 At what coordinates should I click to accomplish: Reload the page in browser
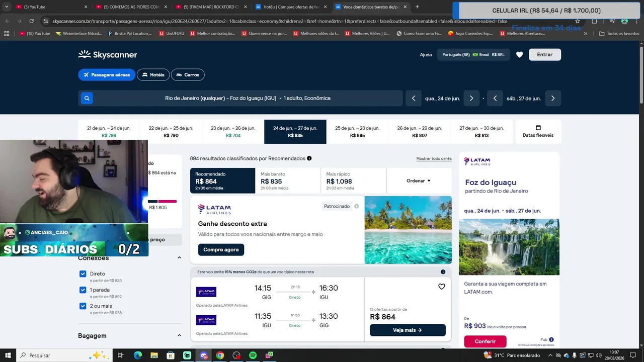click(x=31, y=21)
